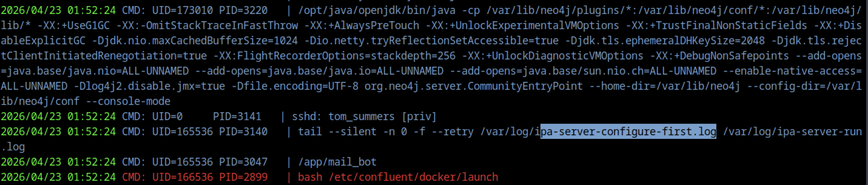868x185 pixels.
Task: Click the PID=3141 value
Action: tap(237, 116)
